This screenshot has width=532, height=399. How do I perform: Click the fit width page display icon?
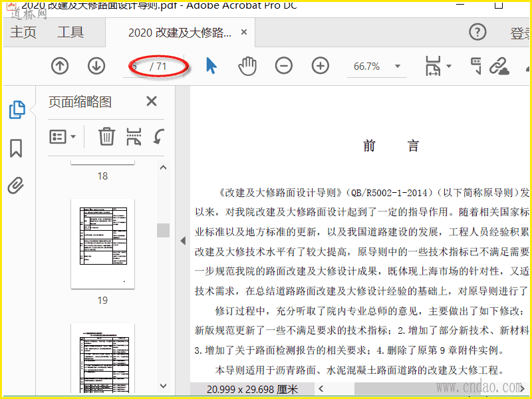click(434, 66)
